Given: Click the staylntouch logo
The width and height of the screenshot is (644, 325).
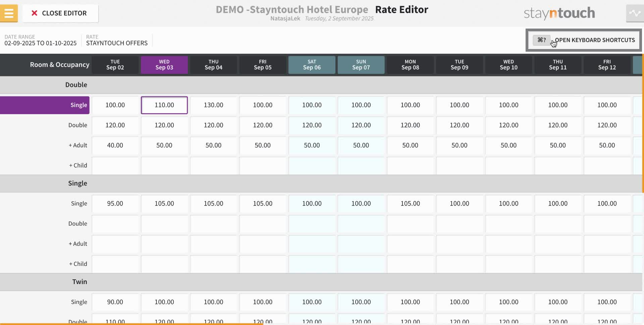Looking at the screenshot, I should [x=559, y=13].
